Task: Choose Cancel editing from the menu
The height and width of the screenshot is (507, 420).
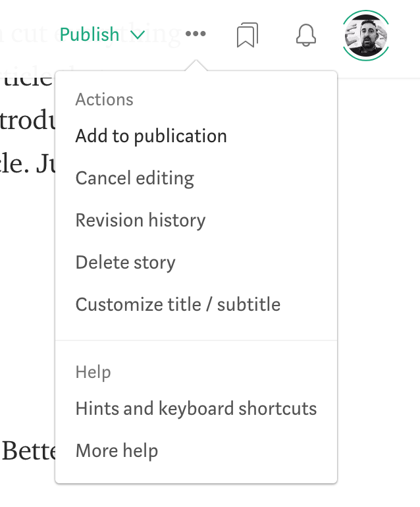Action: [x=134, y=178]
